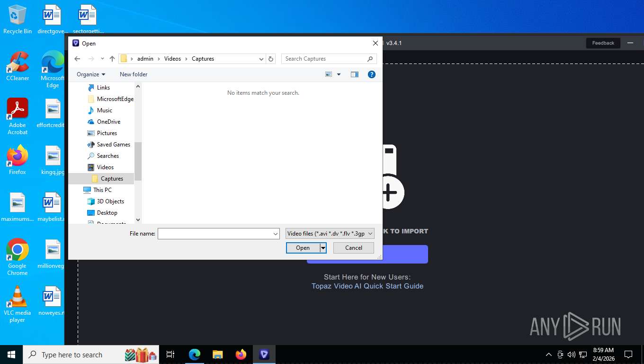
Task: Open the Organize menu
Action: pos(91,74)
